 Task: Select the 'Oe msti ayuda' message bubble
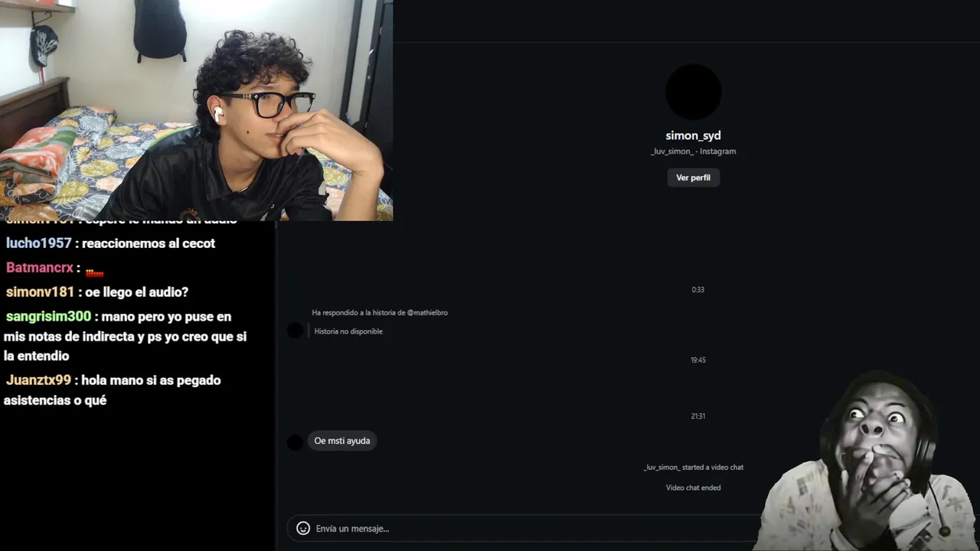[x=342, y=441]
